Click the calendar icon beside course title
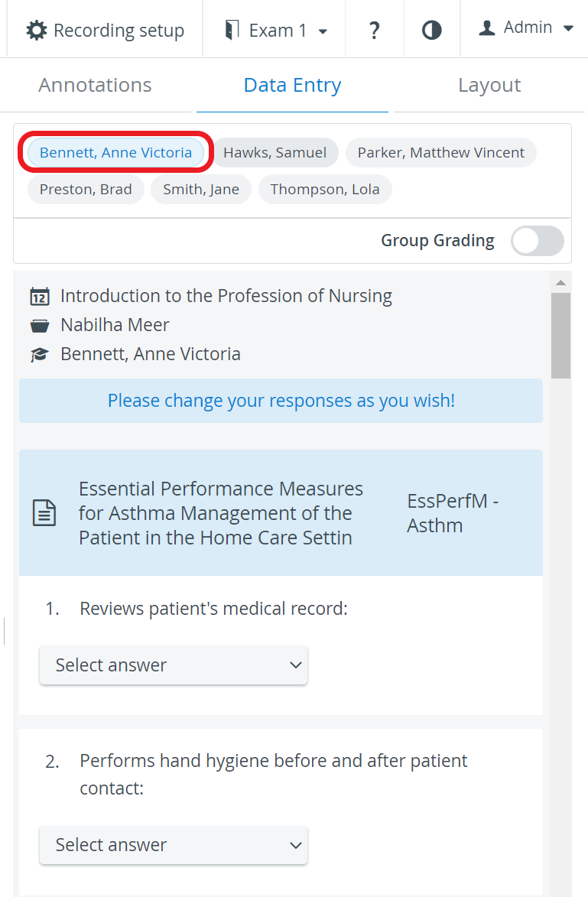The image size is (588, 897). tap(40, 297)
